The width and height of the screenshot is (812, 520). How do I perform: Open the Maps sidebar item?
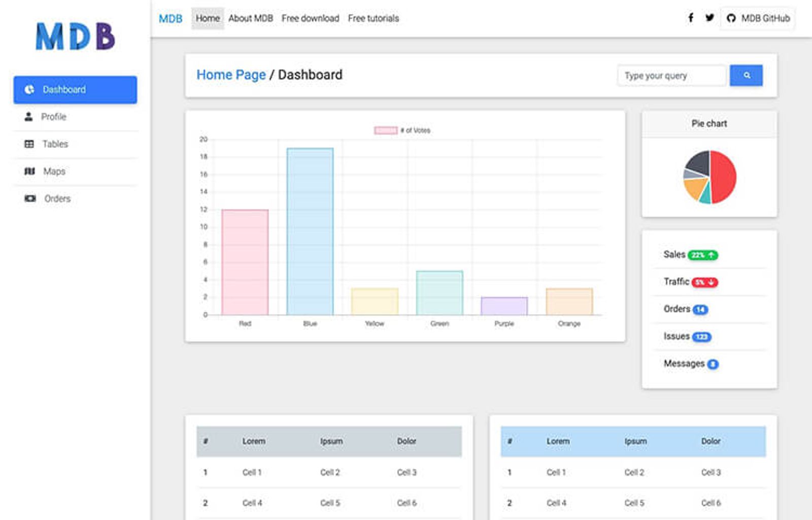pos(75,172)
